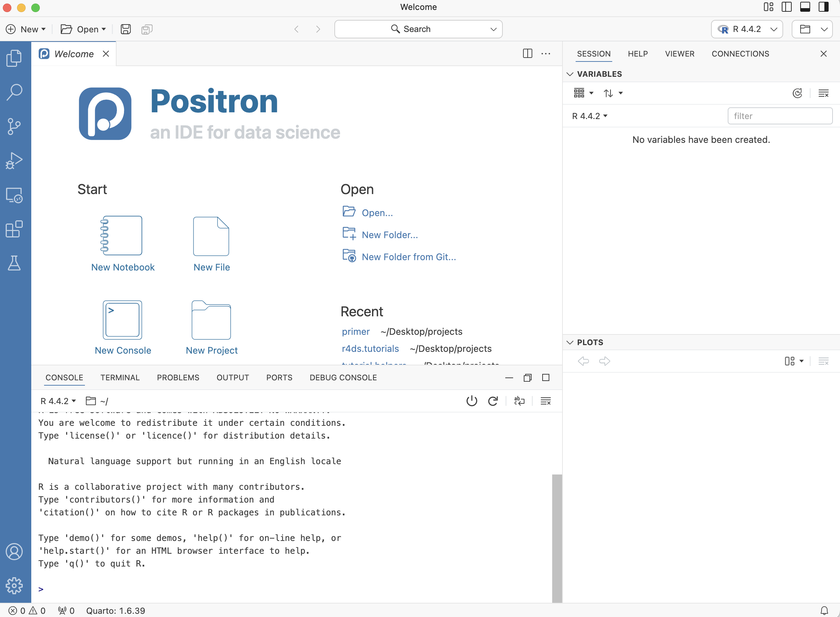Go back with the left arrow
The width and height of the screenshot is (840, 617).
[296, 29]
